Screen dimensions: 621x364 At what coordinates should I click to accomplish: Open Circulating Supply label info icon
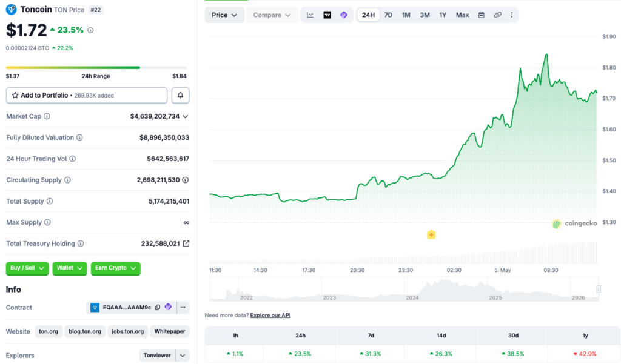pyautogui.click(x=68, y=180)
